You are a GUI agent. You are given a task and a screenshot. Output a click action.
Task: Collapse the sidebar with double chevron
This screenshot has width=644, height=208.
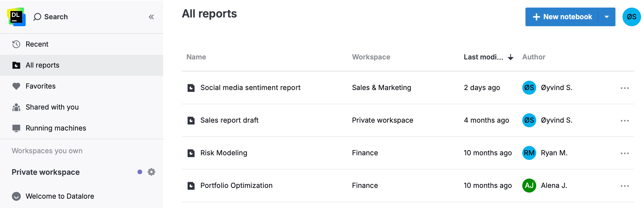pos(151,17)
